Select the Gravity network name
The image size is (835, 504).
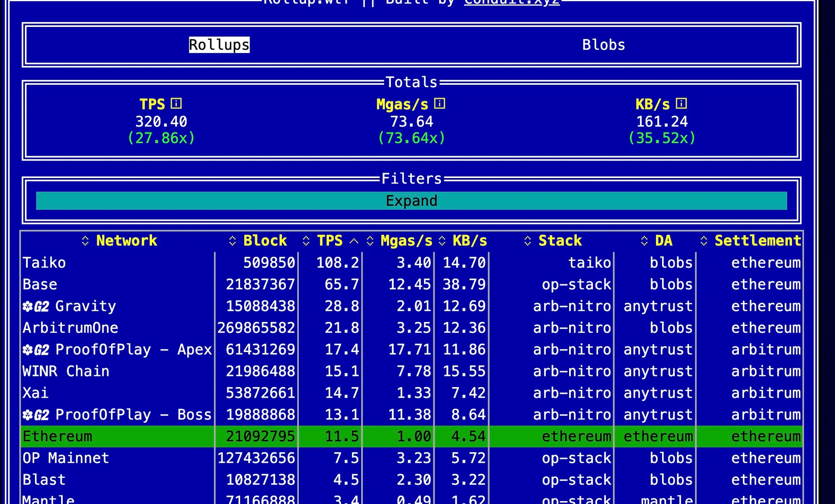tap(86, 306)
